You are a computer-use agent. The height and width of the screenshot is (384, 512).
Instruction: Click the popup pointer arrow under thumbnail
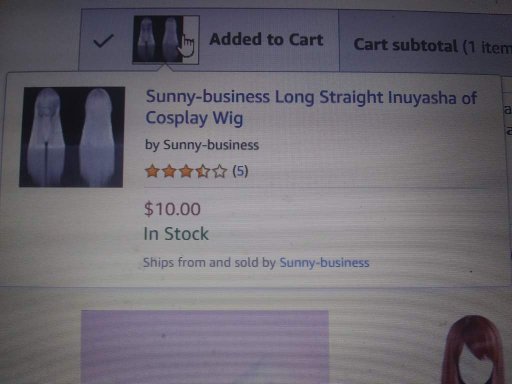click(x=166, y=68)
